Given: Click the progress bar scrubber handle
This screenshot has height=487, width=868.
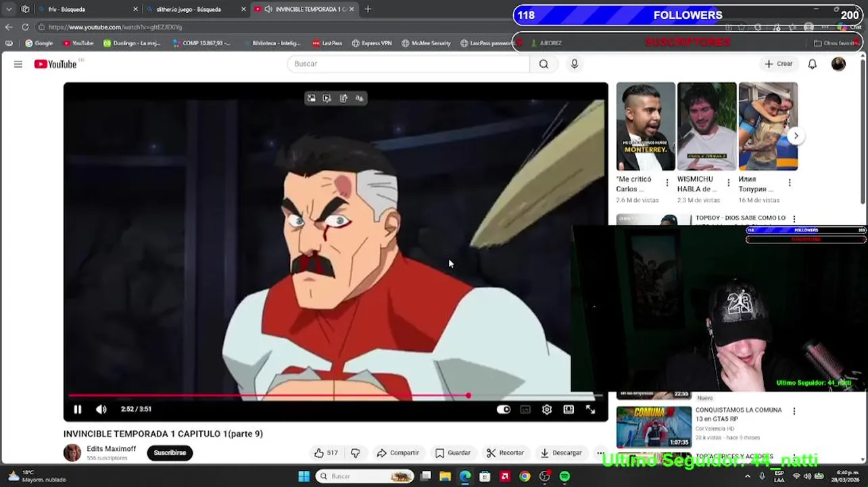Looking at the screenshot, I should (468, 396).
